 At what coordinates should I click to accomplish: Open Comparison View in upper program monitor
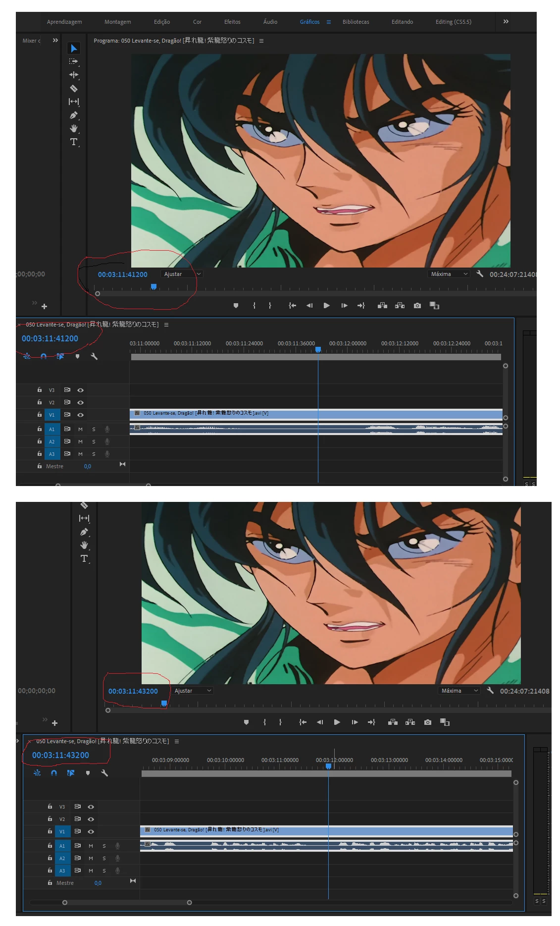[x=434, y=306]
